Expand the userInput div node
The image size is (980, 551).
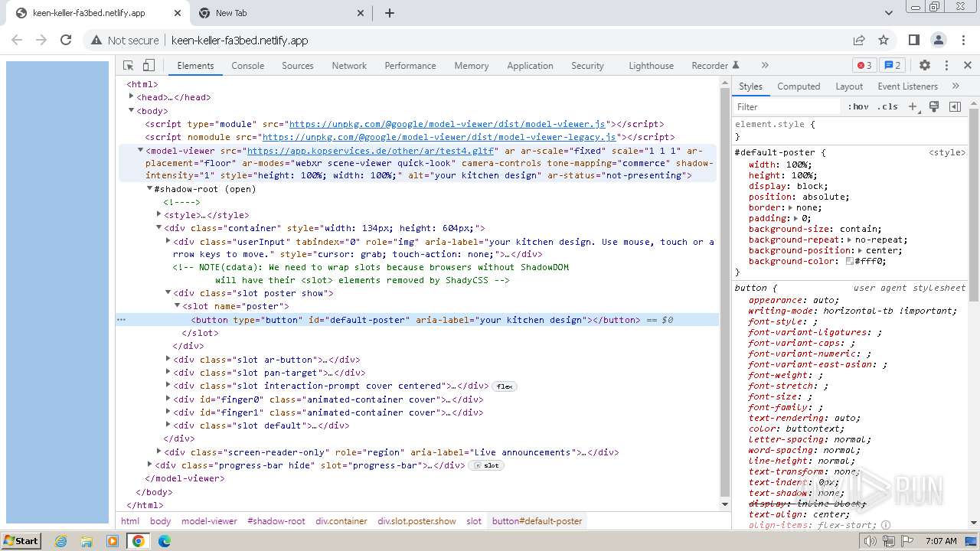168,242
